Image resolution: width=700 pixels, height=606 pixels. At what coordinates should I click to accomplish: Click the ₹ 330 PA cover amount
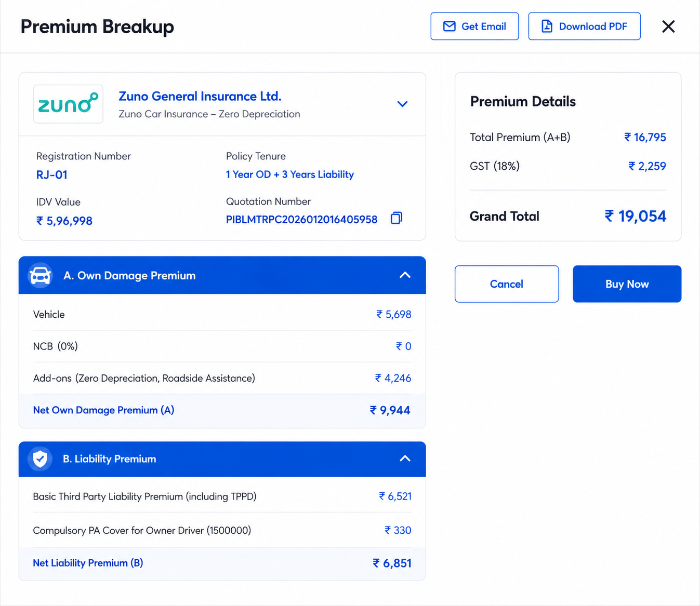pyautogui.click(x=398, y=530)
